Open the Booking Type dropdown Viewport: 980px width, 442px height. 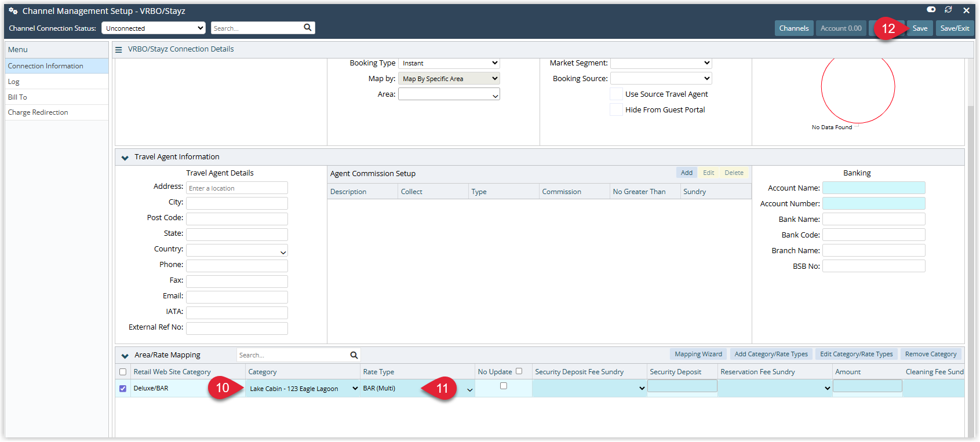tap(449, 63)
